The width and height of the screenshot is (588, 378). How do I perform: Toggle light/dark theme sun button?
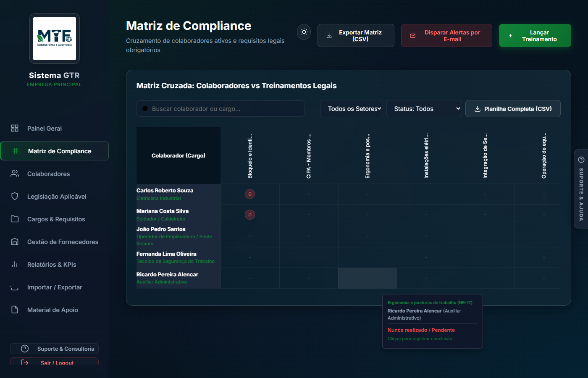[304, 32]
